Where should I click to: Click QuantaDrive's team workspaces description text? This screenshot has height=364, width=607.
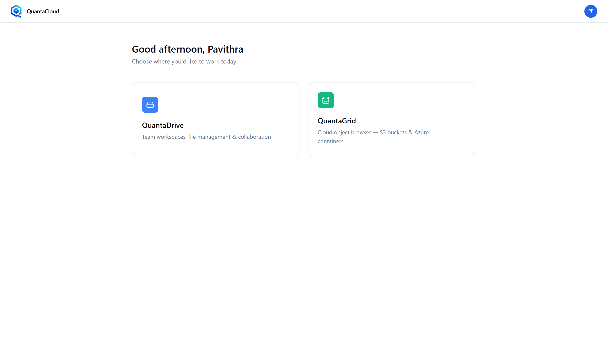(x=206, y=137)
